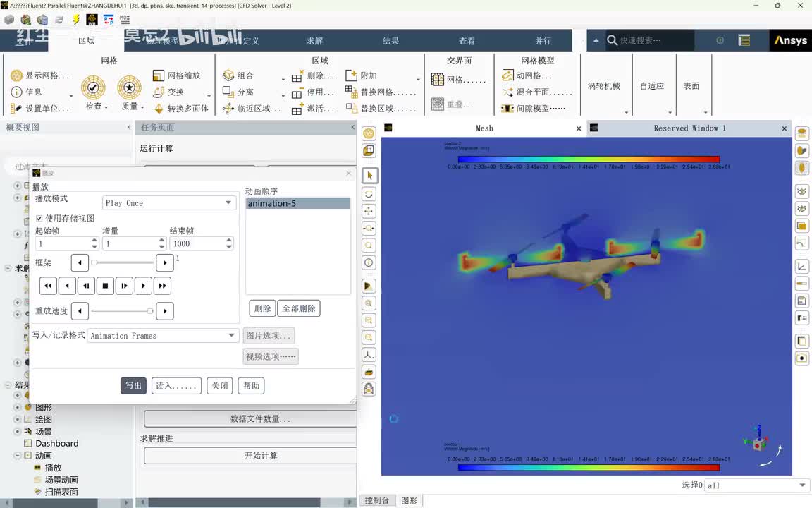The width and height of the screenshot is (812, 508).
Task: Increase the increment (增量) stepper value
Action: coord(161,240)
